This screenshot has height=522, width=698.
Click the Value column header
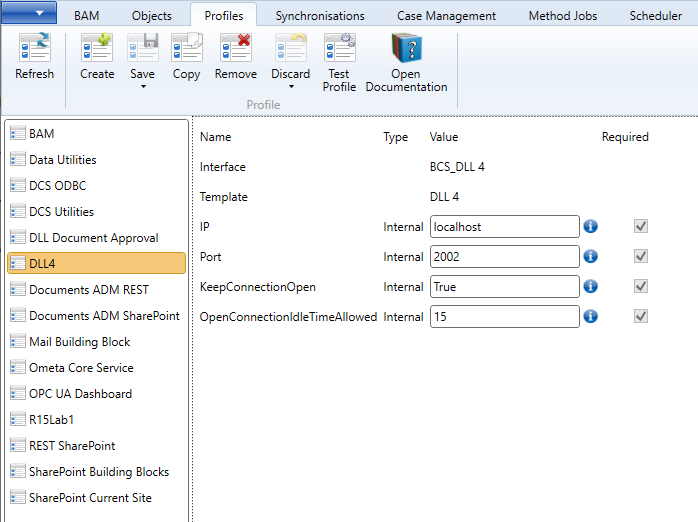click(x=444, y=137)
